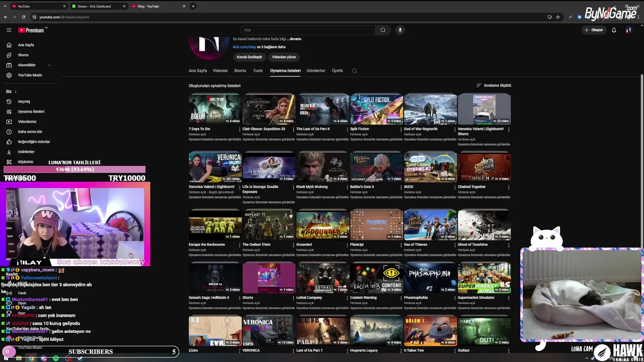Bookmark this page with the star icon
The height and width of the screenshot is (362, 644).
coord(558,17)
